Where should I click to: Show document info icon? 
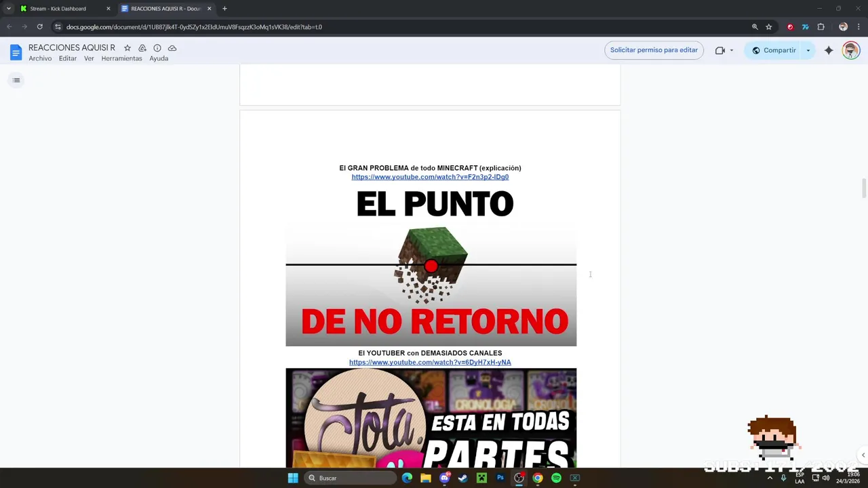click(x=157, y=48)
